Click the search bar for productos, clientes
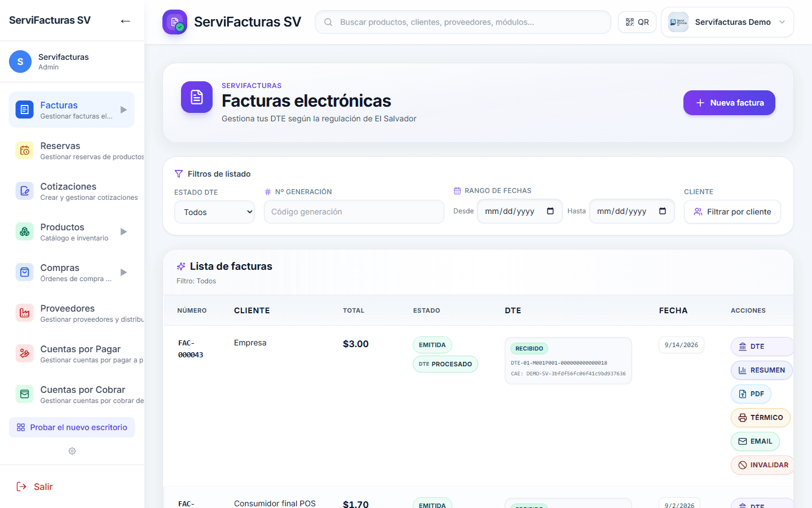The width and height of the screenshot is (812, 508). (x=462, y=22)
